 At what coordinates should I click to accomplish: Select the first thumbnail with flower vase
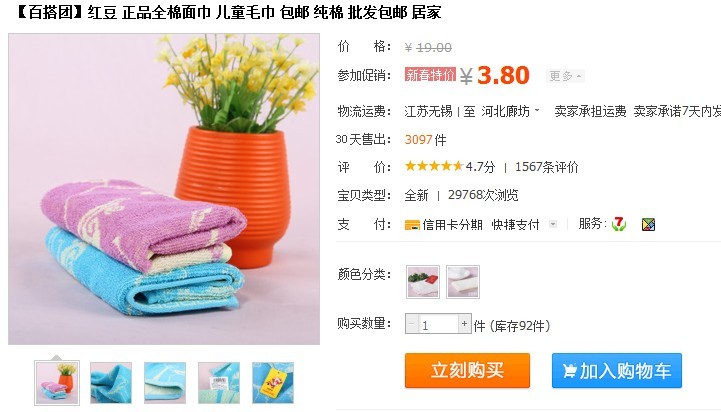(57, 383)
